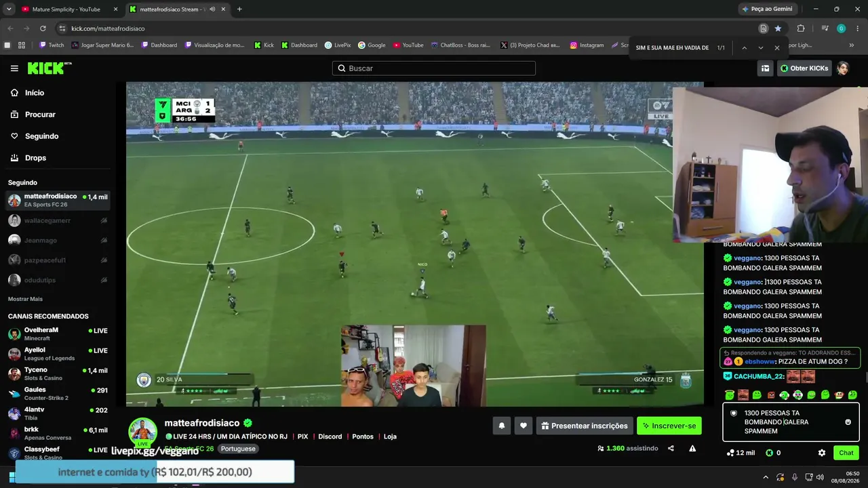Reload the page in browser
Viewport: 868px width, 488px height.
[x=43, y=28]
